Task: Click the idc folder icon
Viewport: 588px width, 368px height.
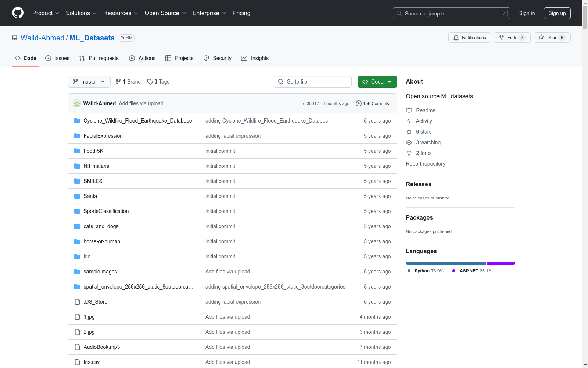Action: point(77,256)
